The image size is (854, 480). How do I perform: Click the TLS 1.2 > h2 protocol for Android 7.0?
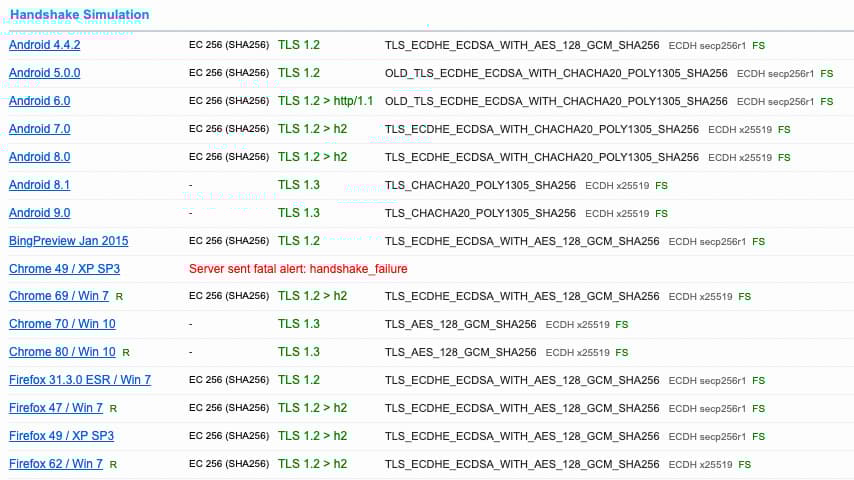(x=313, y=129)
